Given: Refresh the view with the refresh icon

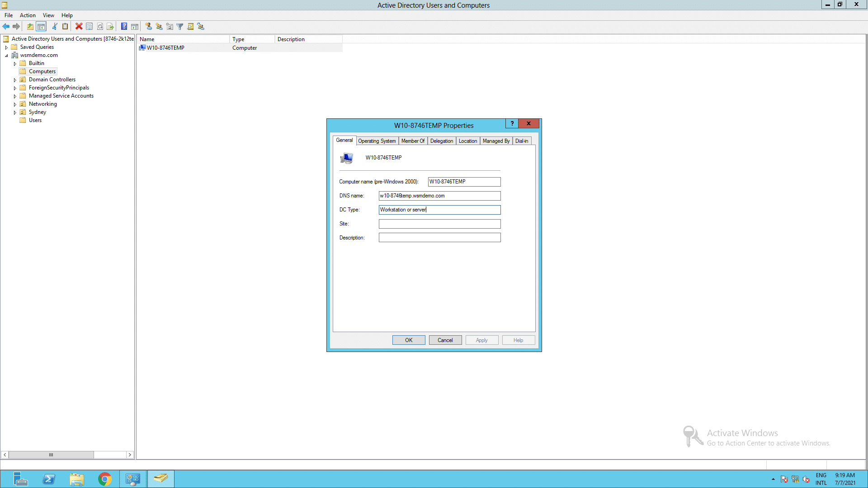Looking at the screenshot, I should click(x=100, y=27).
